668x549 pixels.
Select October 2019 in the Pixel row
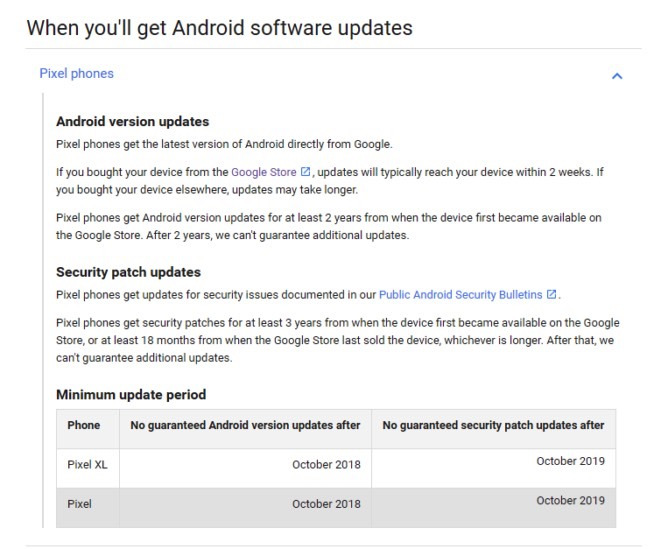coord(570,500)
